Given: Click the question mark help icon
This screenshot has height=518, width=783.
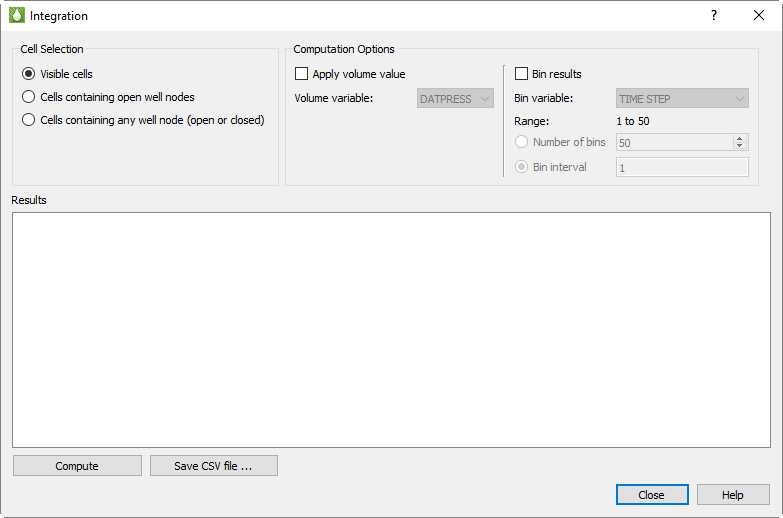Looking at the screenshot, I should tap(713, 16).
